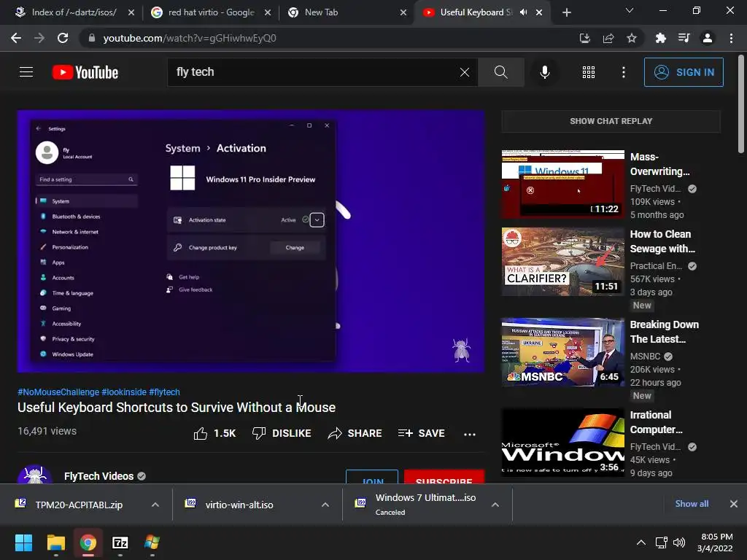The height and width of the screenshot is (560, 747).
Task: Dislike the video
Action: 282,433
